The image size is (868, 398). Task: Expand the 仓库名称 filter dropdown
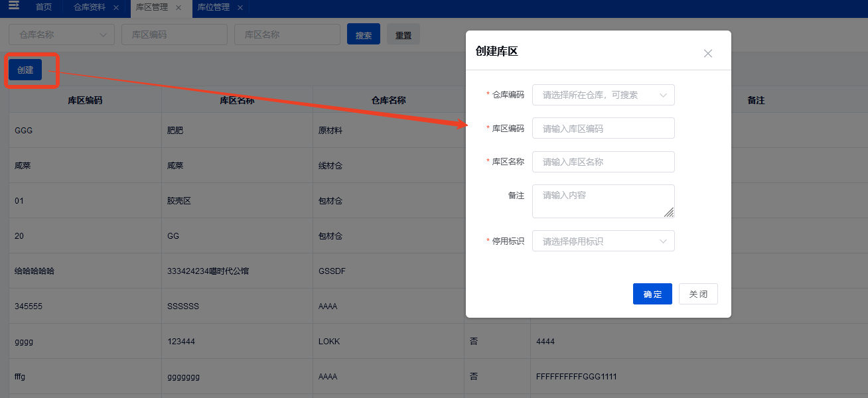61,34
